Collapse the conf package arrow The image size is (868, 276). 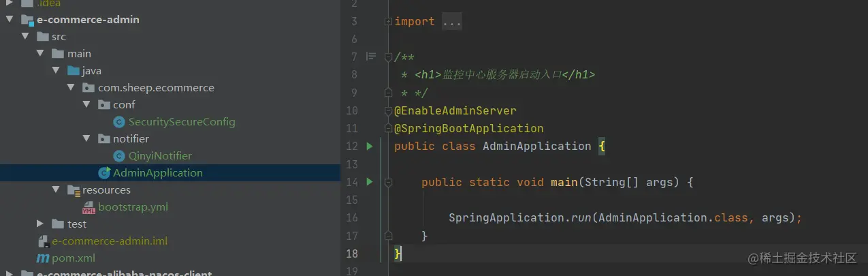(86, 105)
